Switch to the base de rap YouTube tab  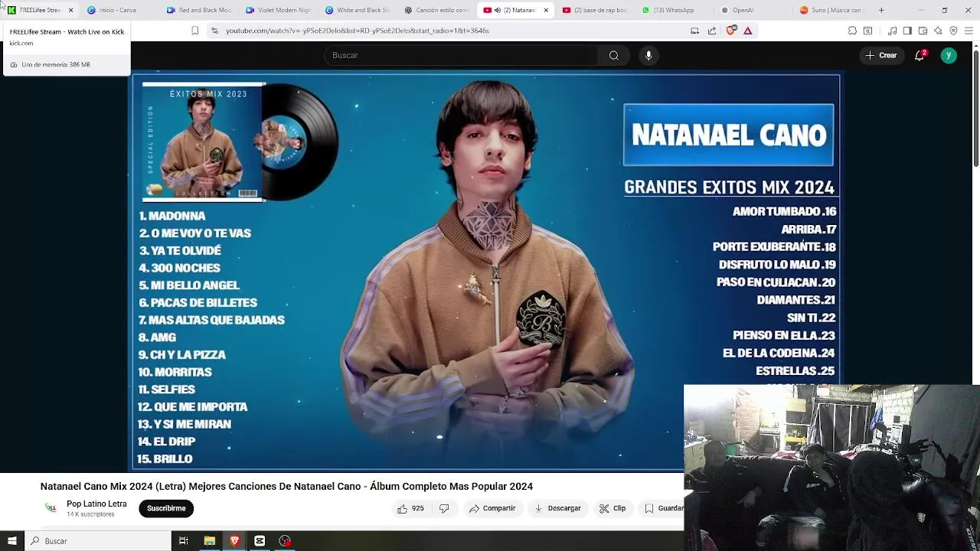595,10
